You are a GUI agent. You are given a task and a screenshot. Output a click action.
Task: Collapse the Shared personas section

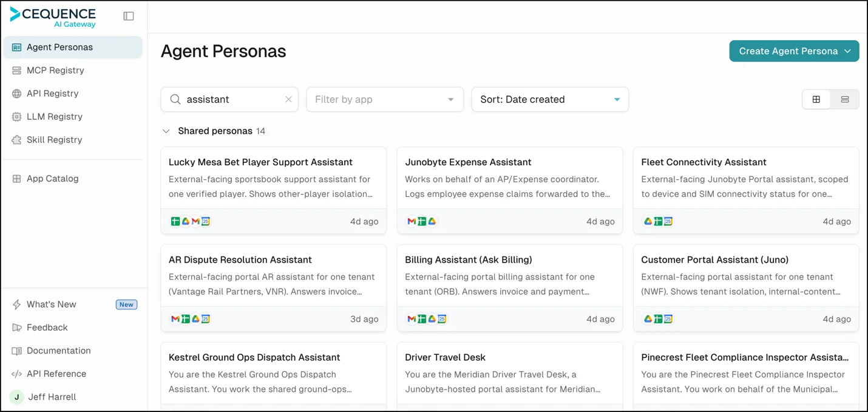click(x=166, y=131)
